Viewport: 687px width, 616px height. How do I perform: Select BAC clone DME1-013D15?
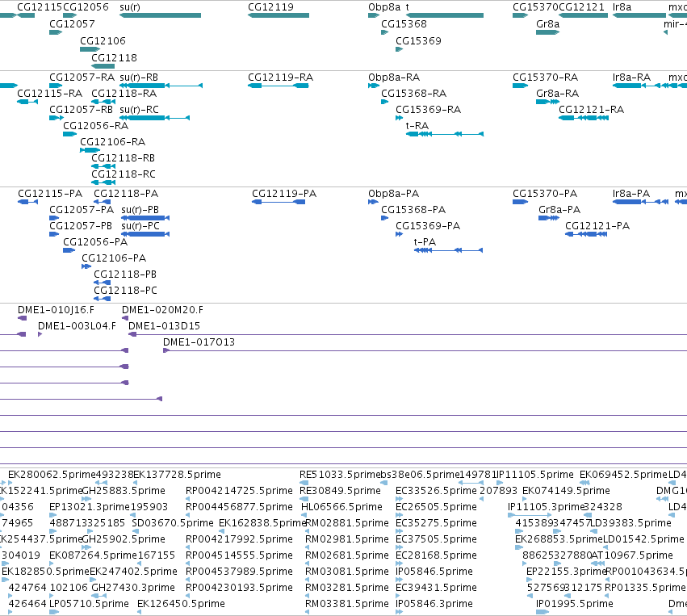pyautogui.click(x=165, y=326)
